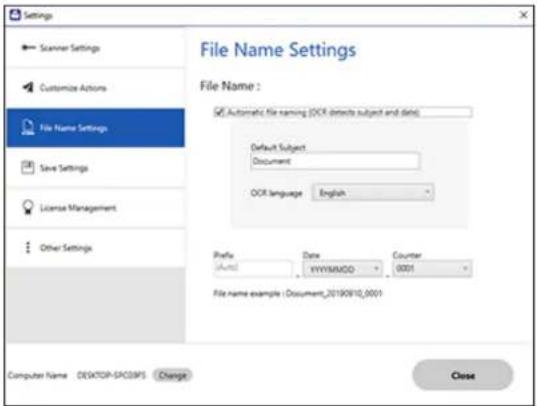Click the File Name Settings document icon
Viewport: 537px width, 406px height.
[x=28, y=127]
